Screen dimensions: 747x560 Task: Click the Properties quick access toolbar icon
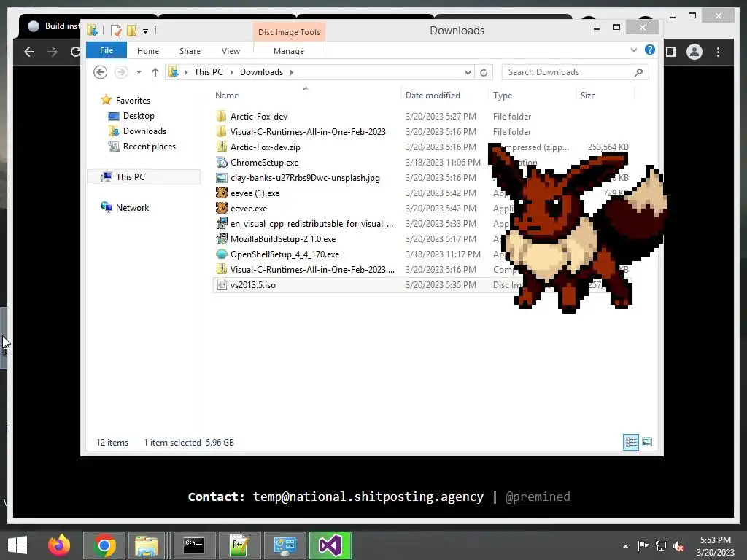coord(116,31)
